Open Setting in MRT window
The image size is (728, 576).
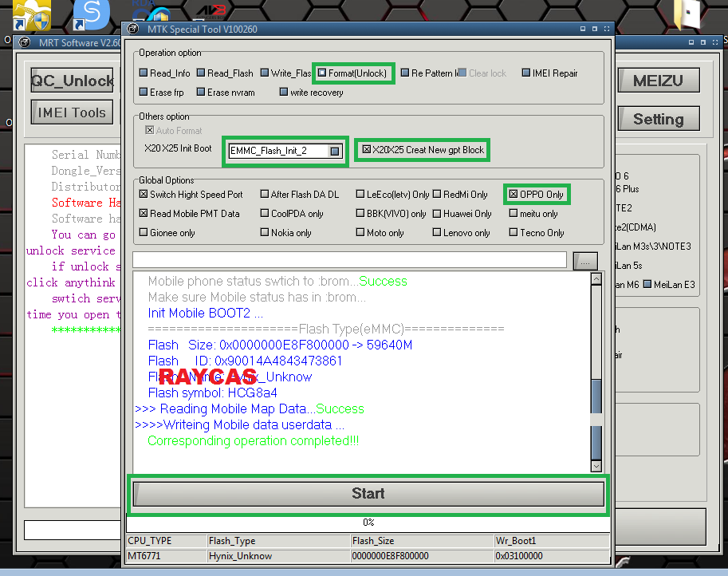click(x=659, y=119)
